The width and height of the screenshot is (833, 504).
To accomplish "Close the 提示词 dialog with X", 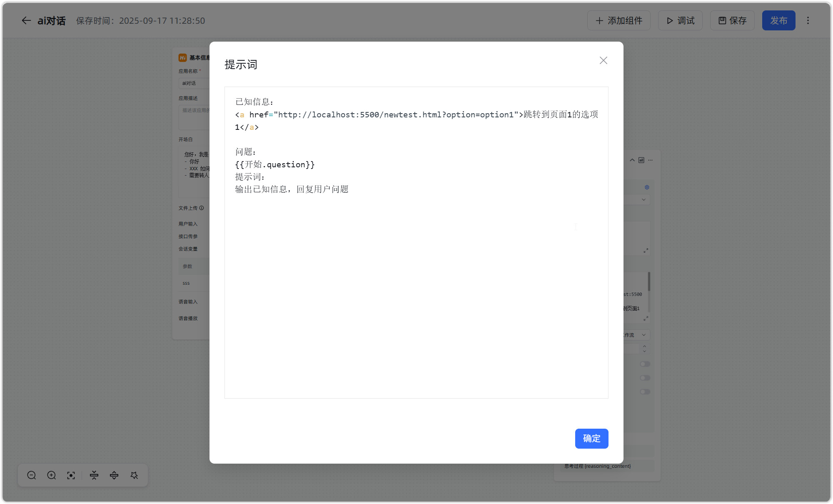I will [603, 60].
